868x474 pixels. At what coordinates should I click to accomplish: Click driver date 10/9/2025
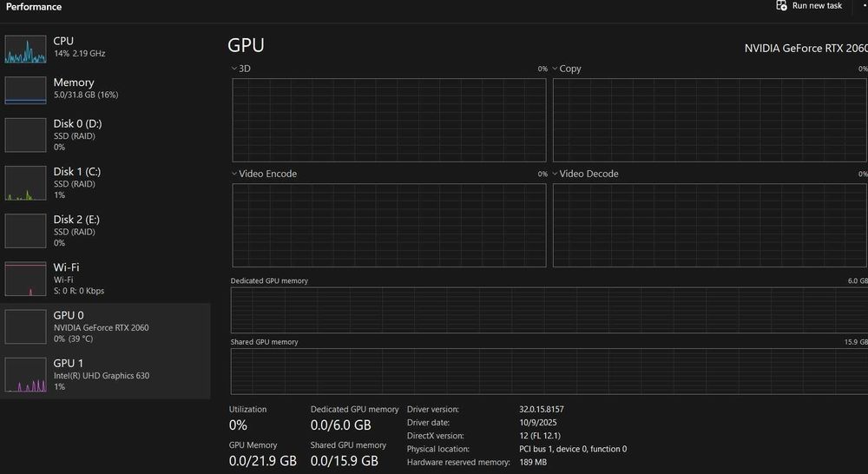click(x=538, y=423)
